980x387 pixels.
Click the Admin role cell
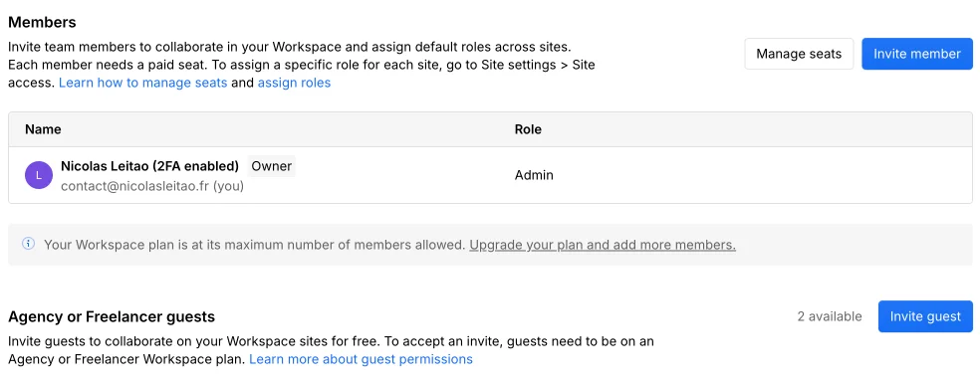coord(534,175)
